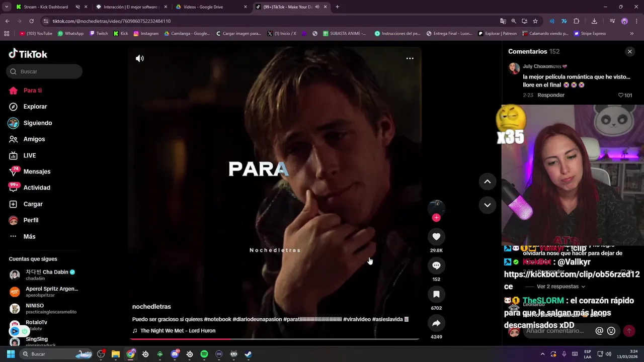Reply to July Choxom's comment
644x362 pixels.
[x=551, y=95]
